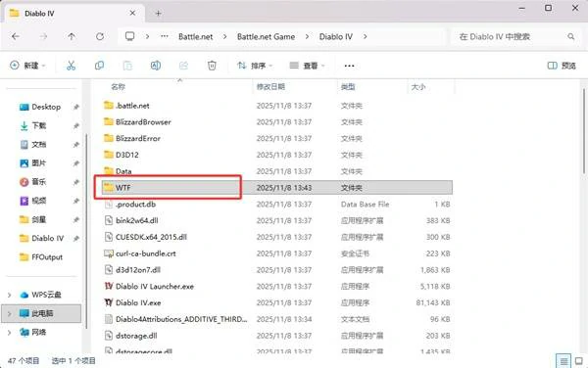
Task: Expand the 网络 Network tree node
Action: (10, 333)
